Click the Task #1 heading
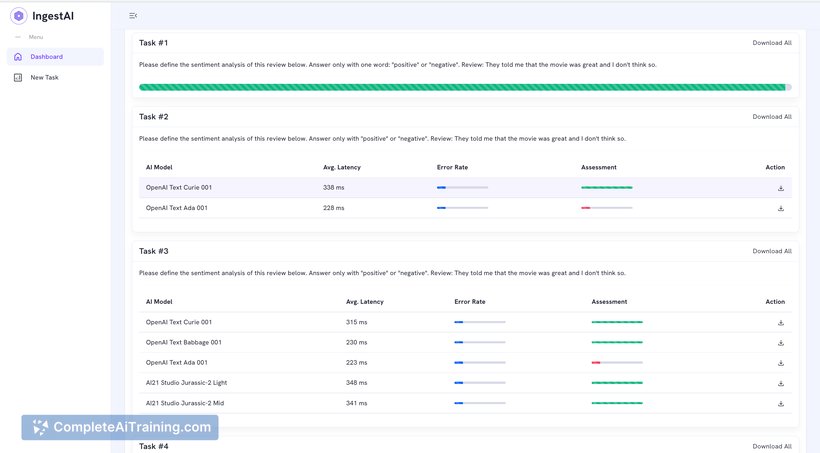Viewport: 820px width, 453px height. (x=154, y=43)
